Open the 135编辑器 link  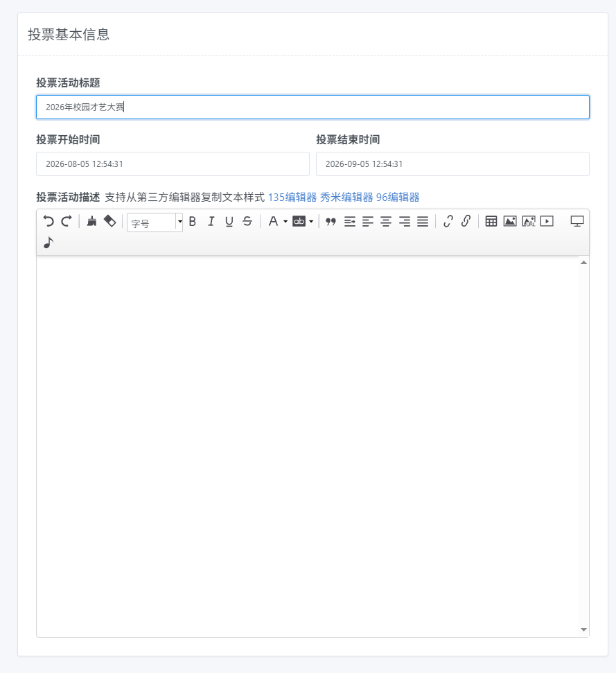click(x=292, y=198)
